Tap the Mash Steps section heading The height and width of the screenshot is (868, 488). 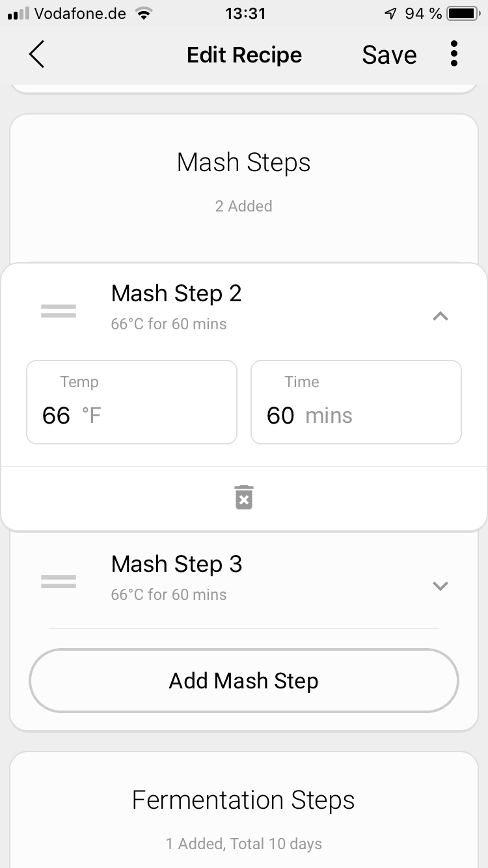pos(243,163)
